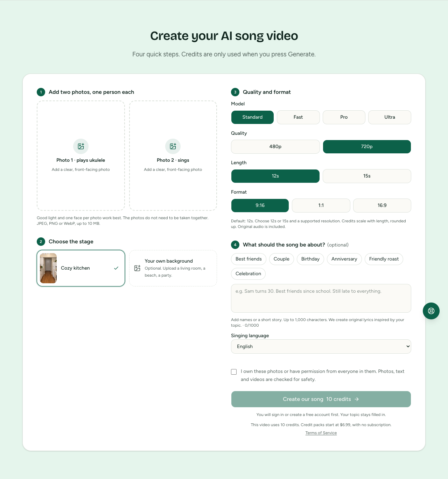Click the Create your AI song video heading
The image size is (448, 479).
[x=224, y=36]
